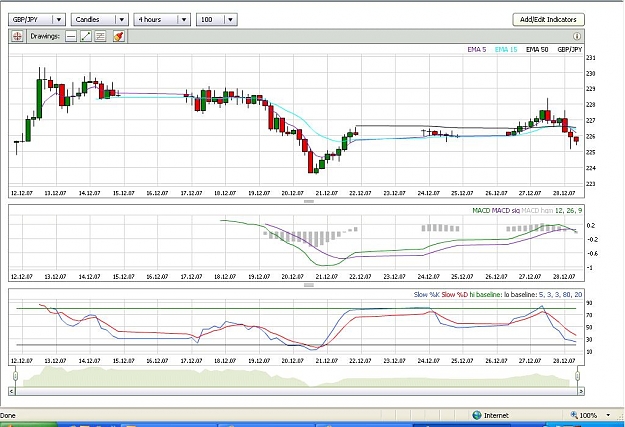
Task: Click the Add/Edit Indicators button
Action: pyautogui.click(x=548, y=19)
